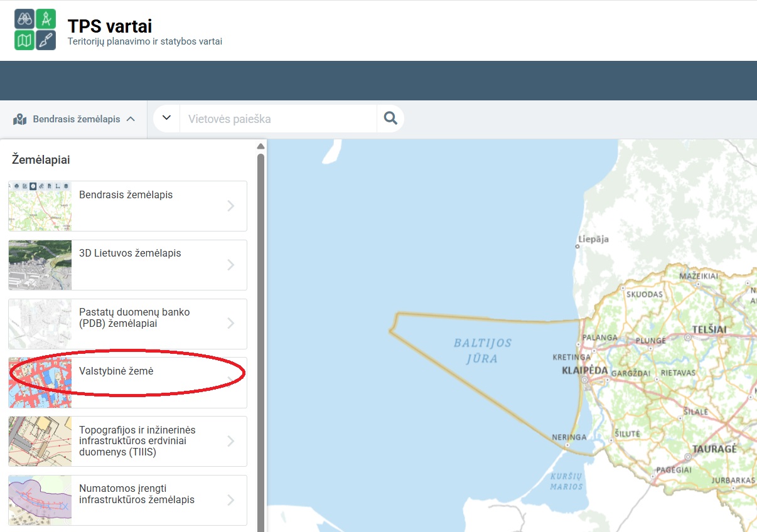Open the Bendrasis žemėlapis chevron arrow
The image size is (757, 532).
click(231, 206)
